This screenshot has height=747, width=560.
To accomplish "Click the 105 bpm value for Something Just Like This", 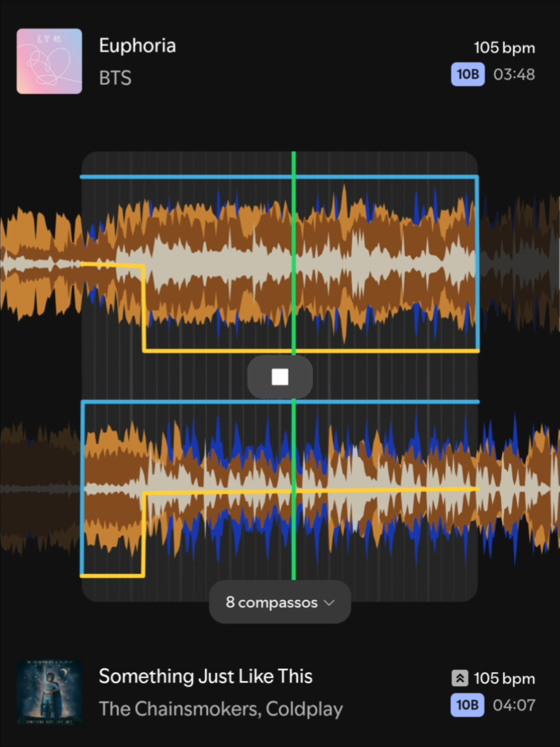I will [x=504, y=679].
